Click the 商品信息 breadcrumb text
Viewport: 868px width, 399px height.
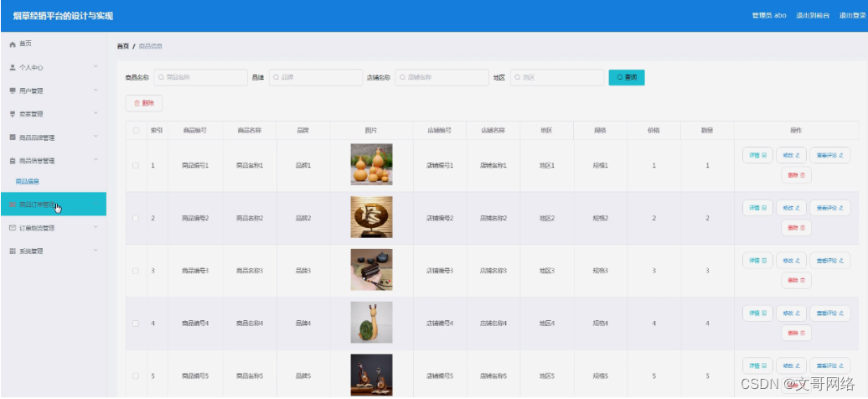click(x=151, y=46)
